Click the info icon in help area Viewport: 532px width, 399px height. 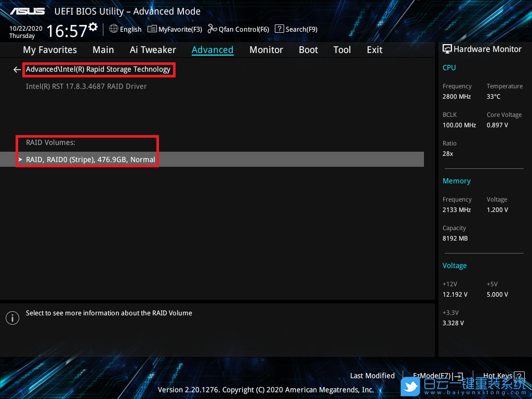pos(12,318)
